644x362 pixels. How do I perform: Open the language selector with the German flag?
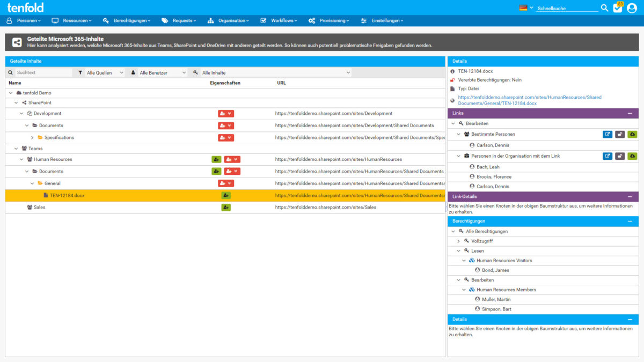(x=526, y=8)
